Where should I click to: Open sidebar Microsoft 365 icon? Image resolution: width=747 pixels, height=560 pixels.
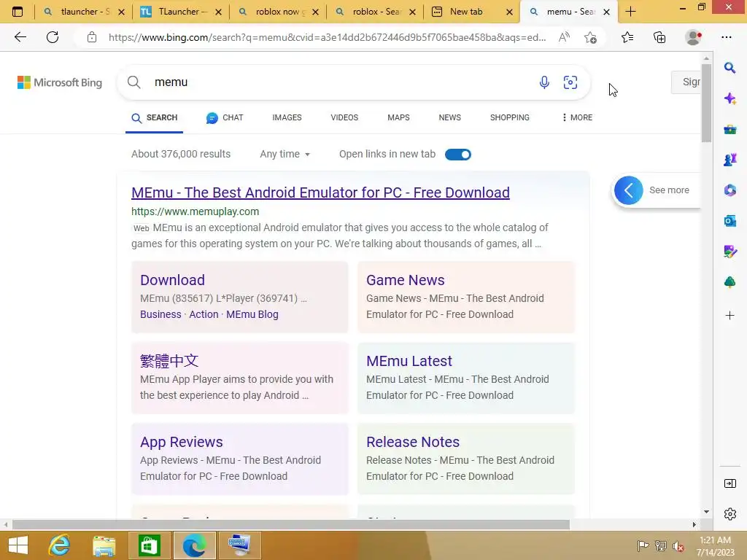coord(729,190)
